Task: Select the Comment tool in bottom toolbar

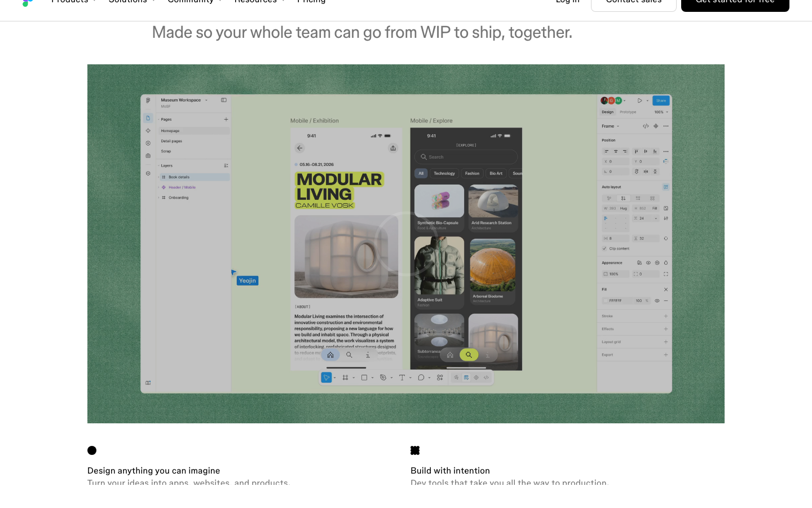Action: pyautogui.click(x=421, y=378)
